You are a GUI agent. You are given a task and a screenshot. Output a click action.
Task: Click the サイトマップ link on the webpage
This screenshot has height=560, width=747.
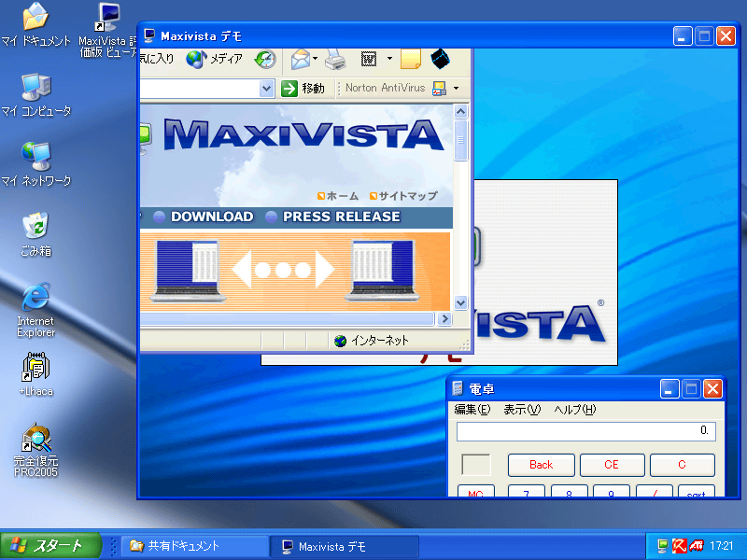[x=403, y=196]
